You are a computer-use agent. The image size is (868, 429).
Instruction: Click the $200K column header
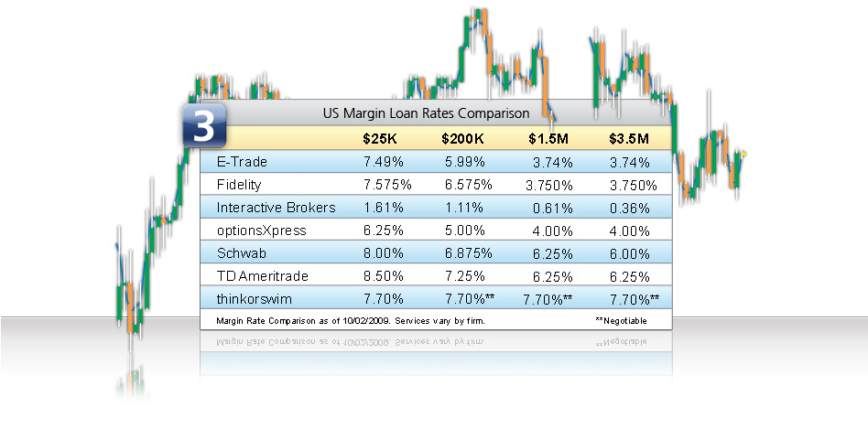(462, 139)
